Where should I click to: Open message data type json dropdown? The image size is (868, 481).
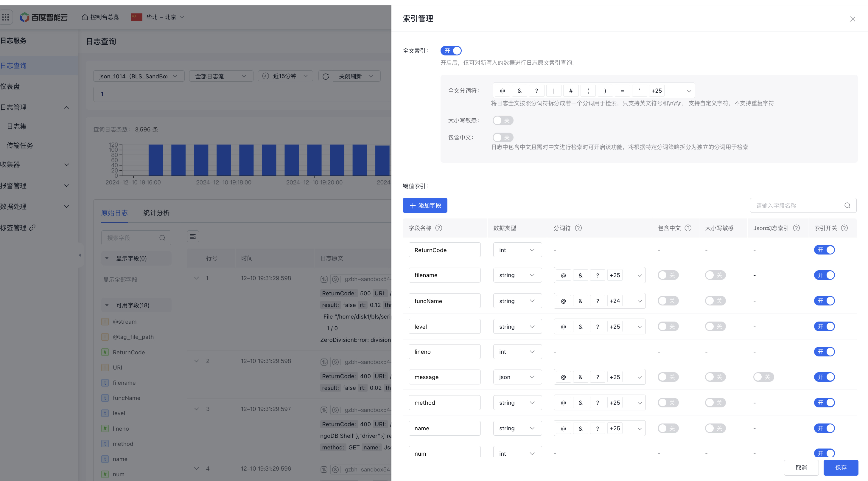[x=518, y=377]
